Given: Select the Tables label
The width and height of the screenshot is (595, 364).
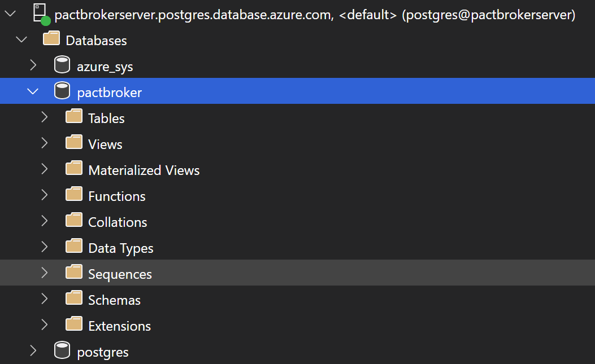Looking at the screenshot, I should point(106,119).
